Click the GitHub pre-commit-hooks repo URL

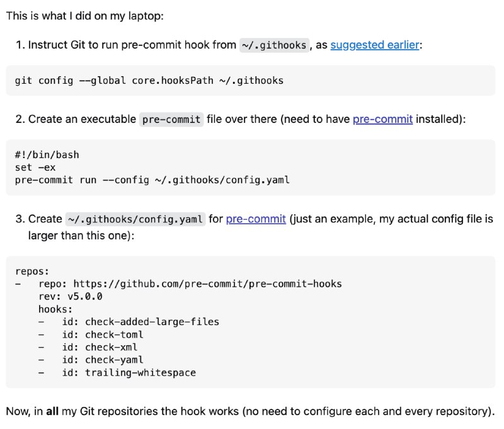tap(208, 283)
